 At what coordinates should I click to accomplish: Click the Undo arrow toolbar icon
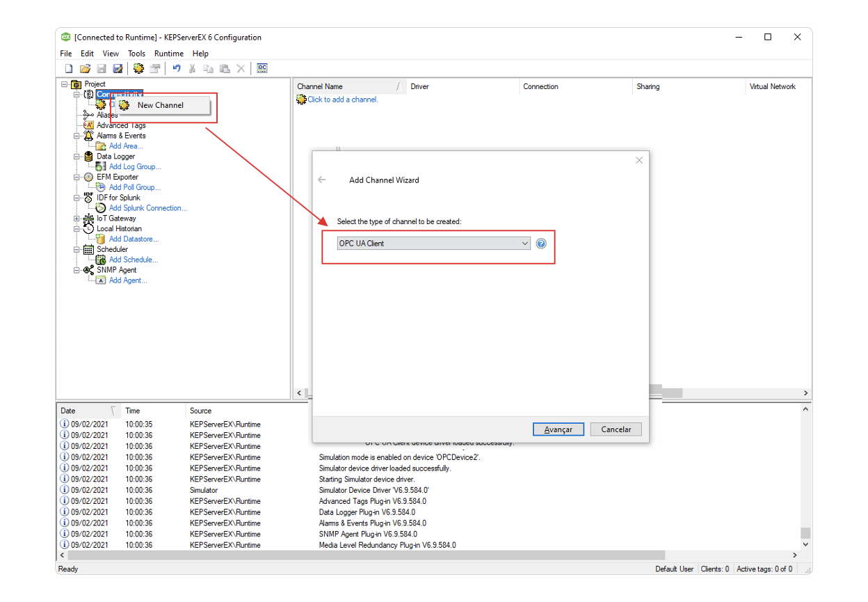coord(177,68)
